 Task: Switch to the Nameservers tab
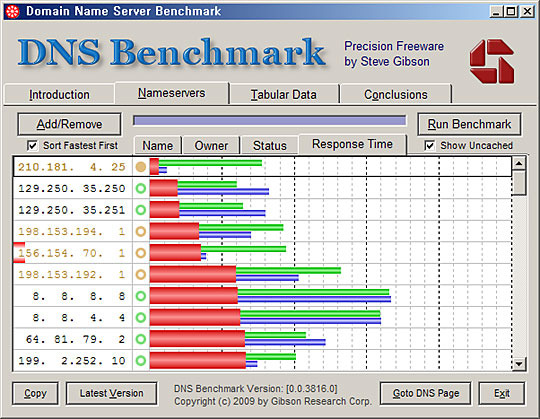pos(172,93)
